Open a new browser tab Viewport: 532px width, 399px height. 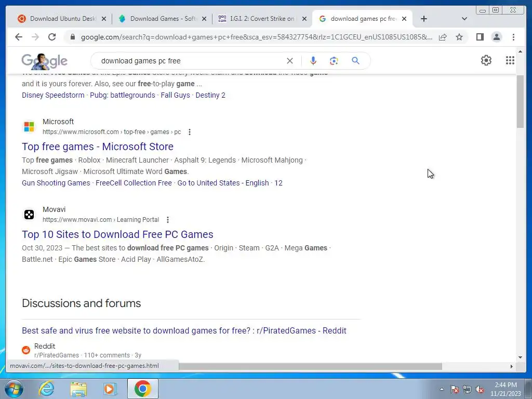coord(423,19)
